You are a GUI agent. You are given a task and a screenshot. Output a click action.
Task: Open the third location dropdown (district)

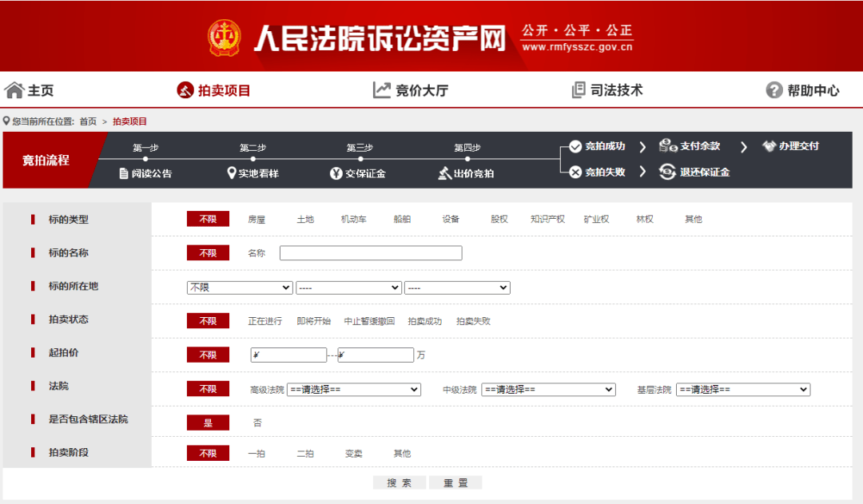coord(457,288)
